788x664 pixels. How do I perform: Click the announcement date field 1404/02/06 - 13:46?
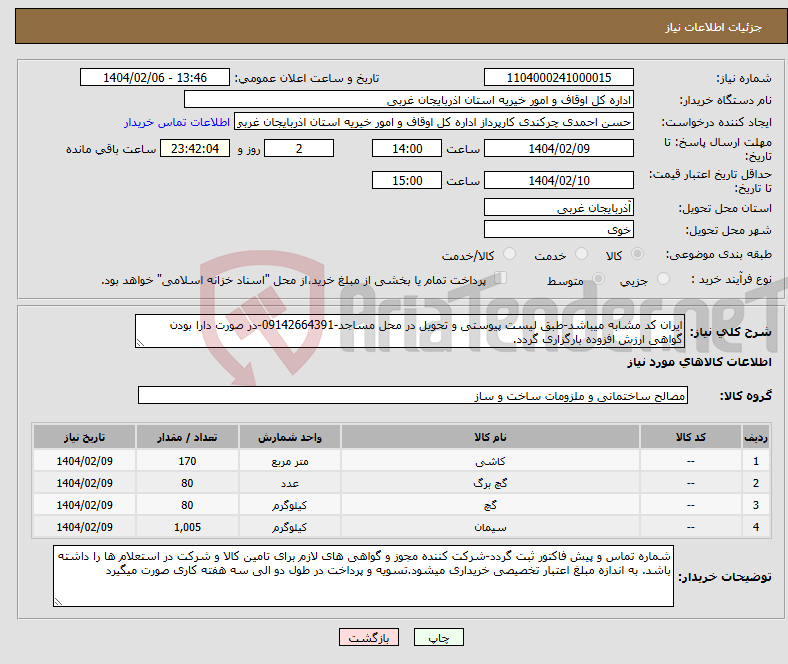tap(155, 77)
